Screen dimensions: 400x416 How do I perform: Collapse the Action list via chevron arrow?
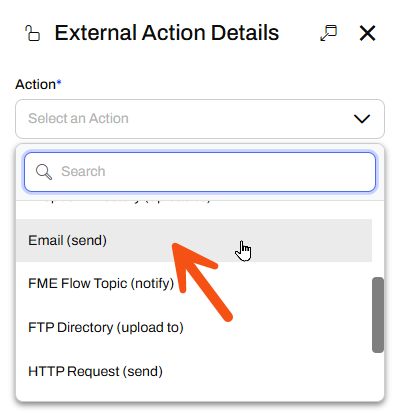pyautogui.click(x=362, y=119)
